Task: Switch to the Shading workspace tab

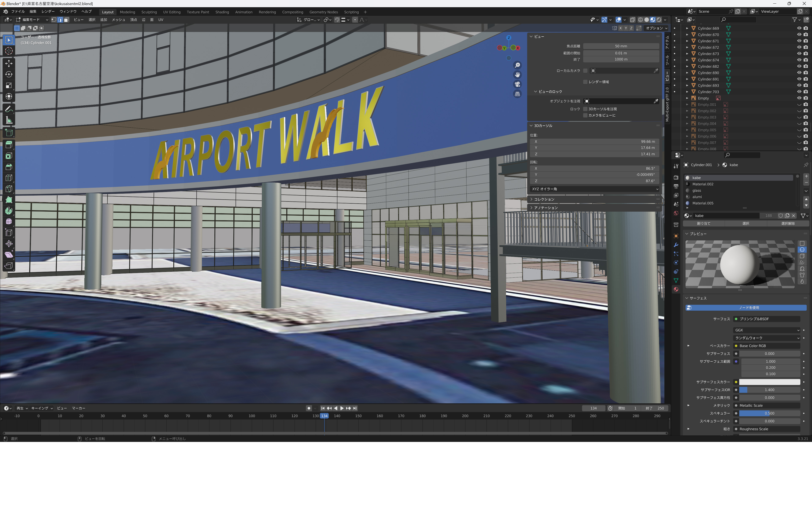Action: pyautogui.click(x=222, y=12)
